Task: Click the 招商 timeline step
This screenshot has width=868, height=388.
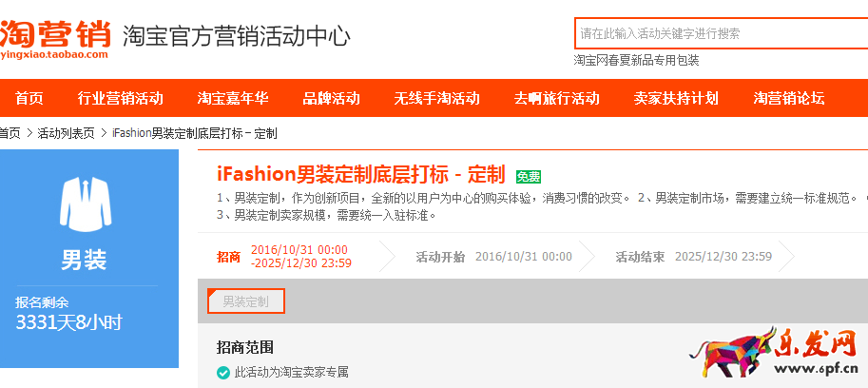Action: (228, 257)
